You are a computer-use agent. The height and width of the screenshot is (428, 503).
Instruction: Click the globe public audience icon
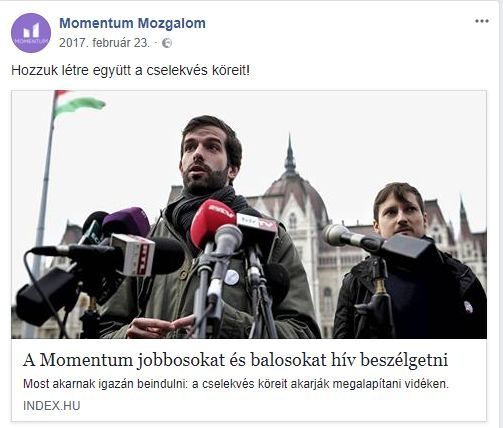tap(167, 43)
